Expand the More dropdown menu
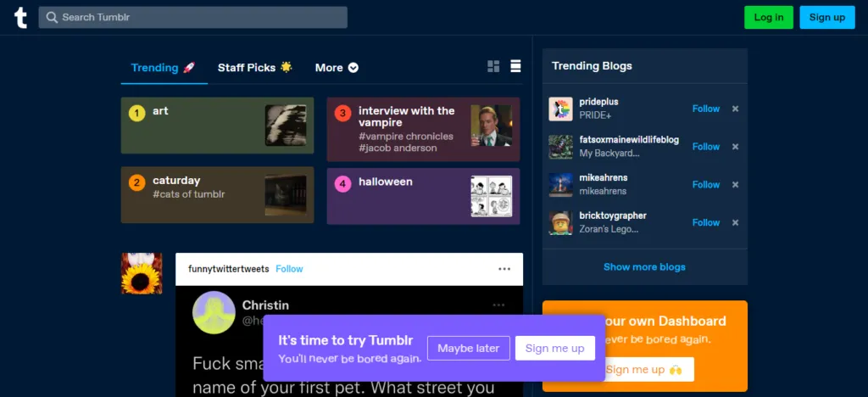The height and width of the screenshot is (397, 868). coord(337,68)
